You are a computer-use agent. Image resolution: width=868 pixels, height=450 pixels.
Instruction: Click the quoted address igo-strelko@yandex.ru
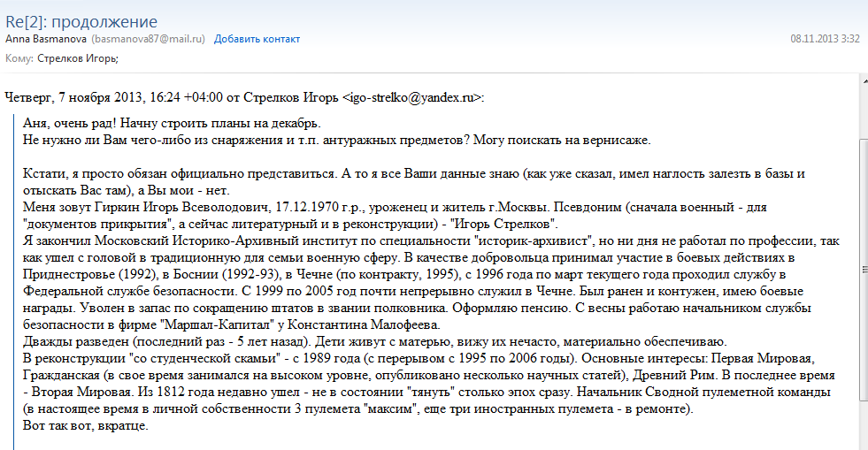point(411,97)
